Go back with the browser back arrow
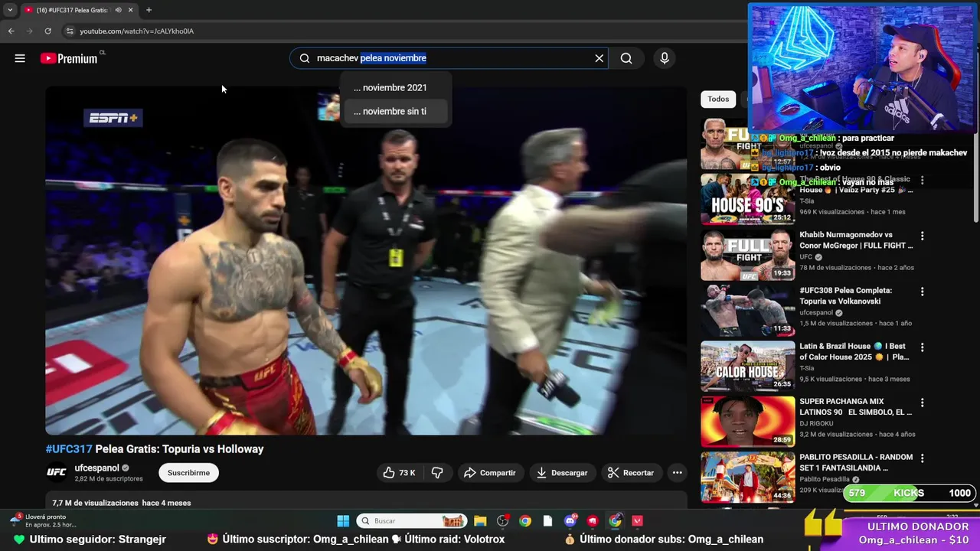Image resolution: width=980 pixels, height=551 pixels. (11, 31)
